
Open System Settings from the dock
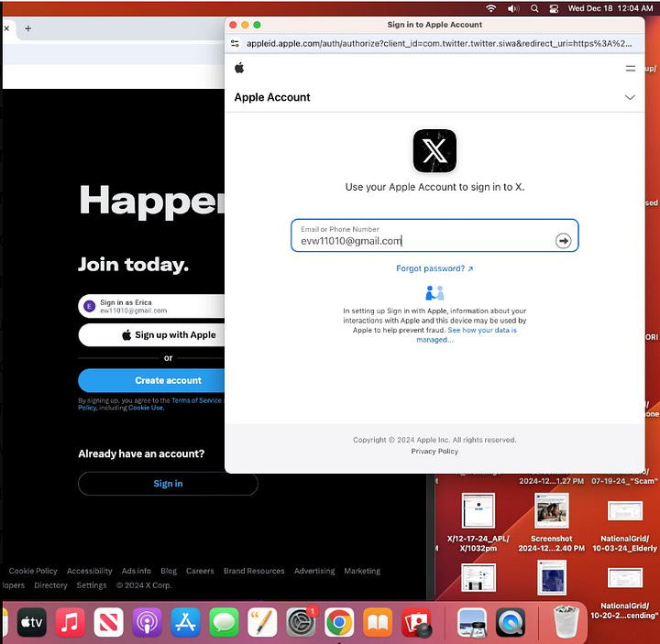(301, 622)
